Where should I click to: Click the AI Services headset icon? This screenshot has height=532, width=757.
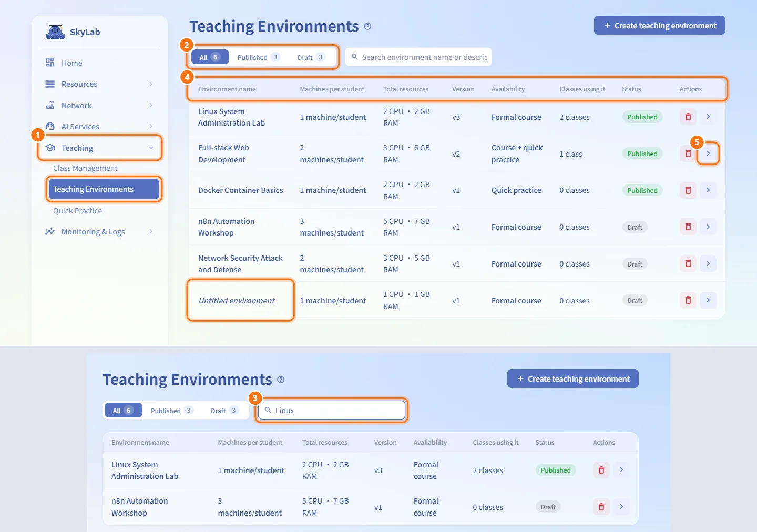point(50,126)
